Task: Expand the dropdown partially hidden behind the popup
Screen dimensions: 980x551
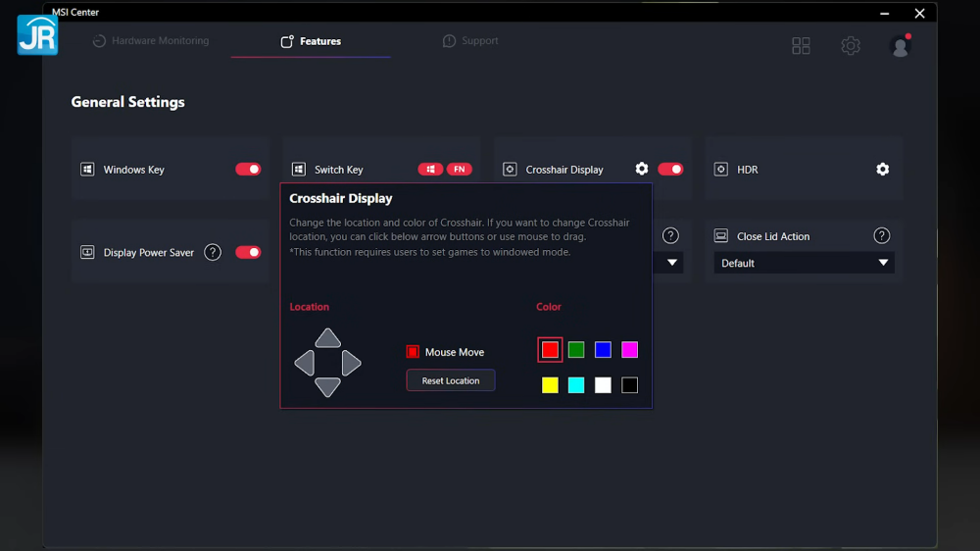Action: [672, 263]
